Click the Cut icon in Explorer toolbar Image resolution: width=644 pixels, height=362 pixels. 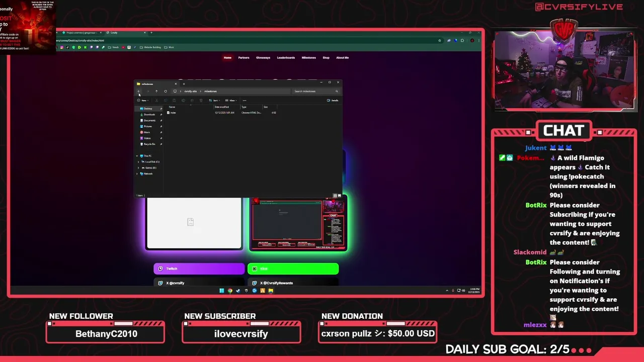pos(156,100)
